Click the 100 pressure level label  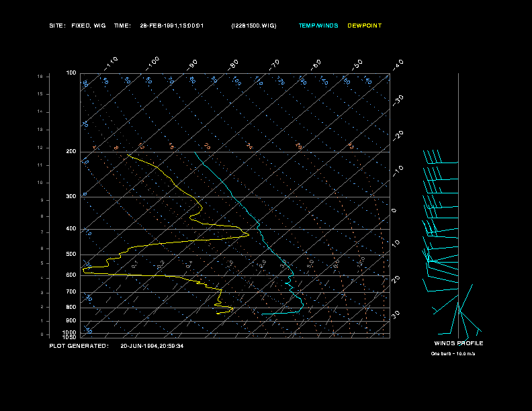71,73
